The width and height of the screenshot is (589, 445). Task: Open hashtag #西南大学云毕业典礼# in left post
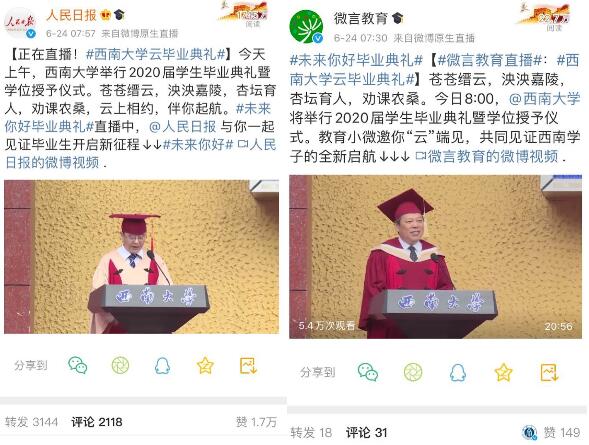(156, 54)
